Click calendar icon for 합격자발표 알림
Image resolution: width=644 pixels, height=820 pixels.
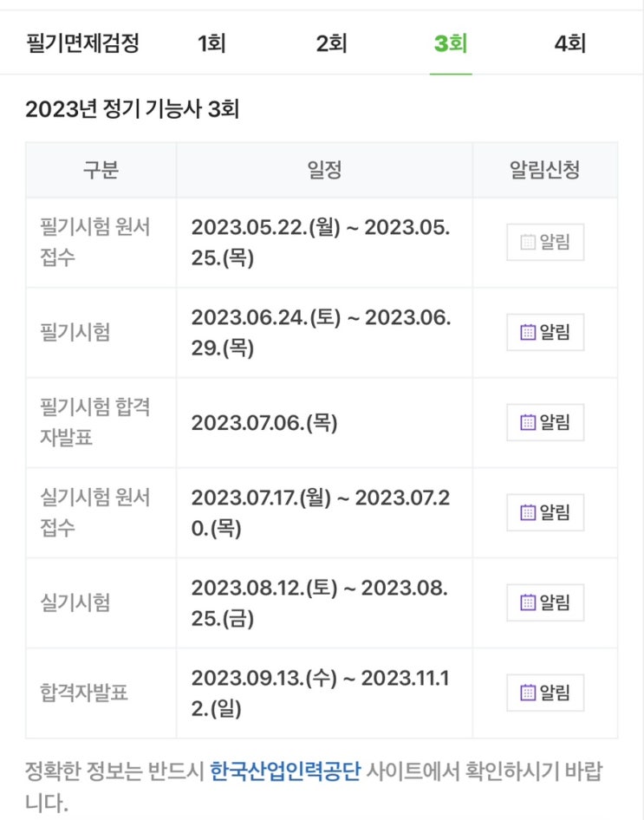pos(528,693)
